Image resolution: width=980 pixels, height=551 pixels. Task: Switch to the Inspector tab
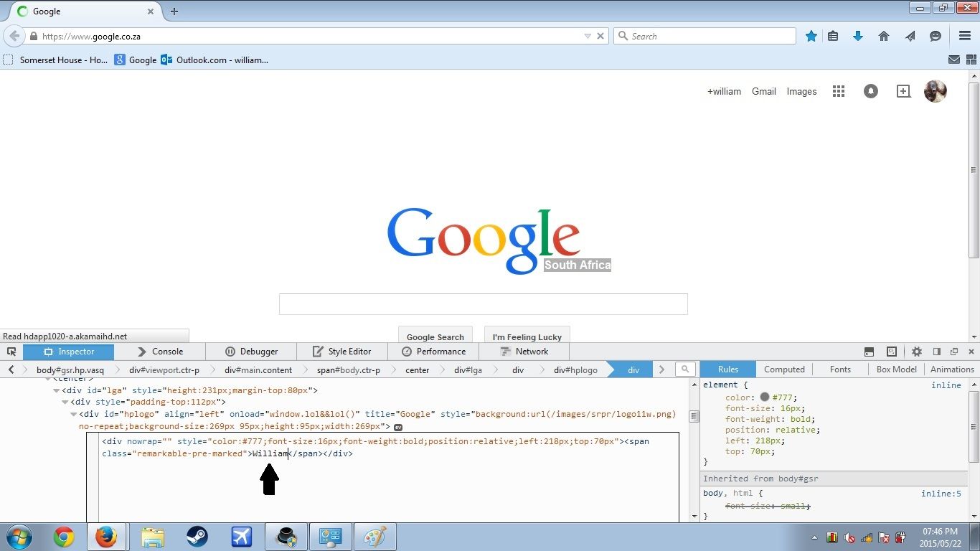pyautogui.click(x=68, y=352)
